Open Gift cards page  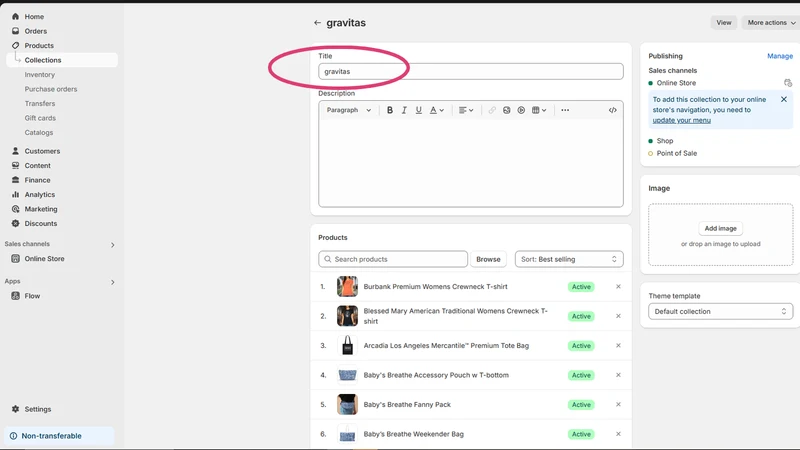click(40, 118)
